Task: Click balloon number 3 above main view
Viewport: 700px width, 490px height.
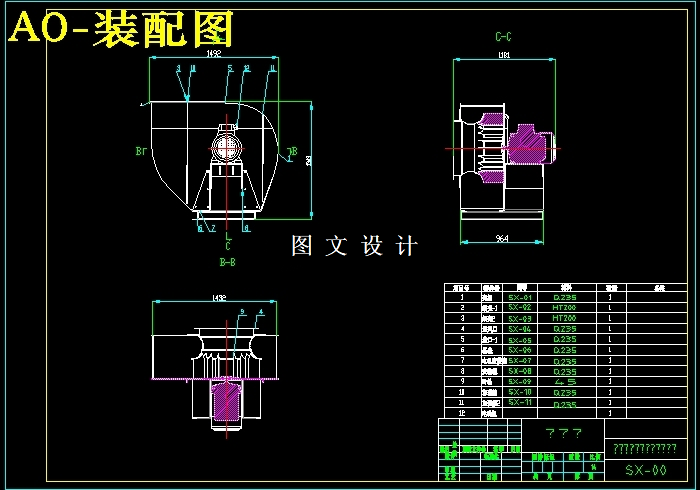Action: (179, 68)
